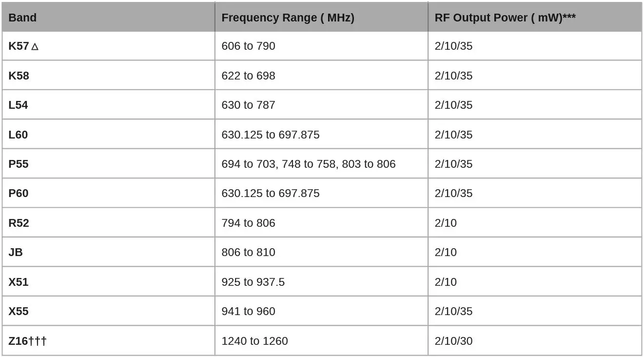
Task: Click the 694 to 703, 748 to 758 cell
Action: pos(308,164)
